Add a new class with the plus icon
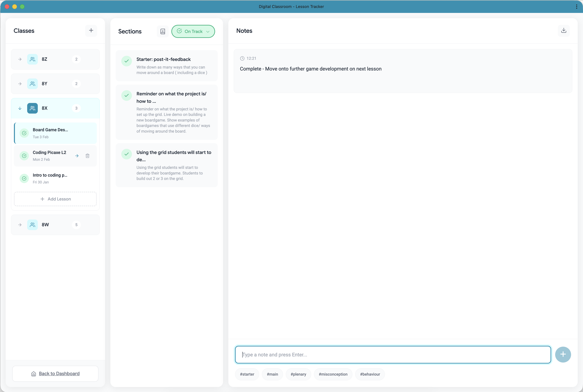The image size is (583, 392). point(91,30)
